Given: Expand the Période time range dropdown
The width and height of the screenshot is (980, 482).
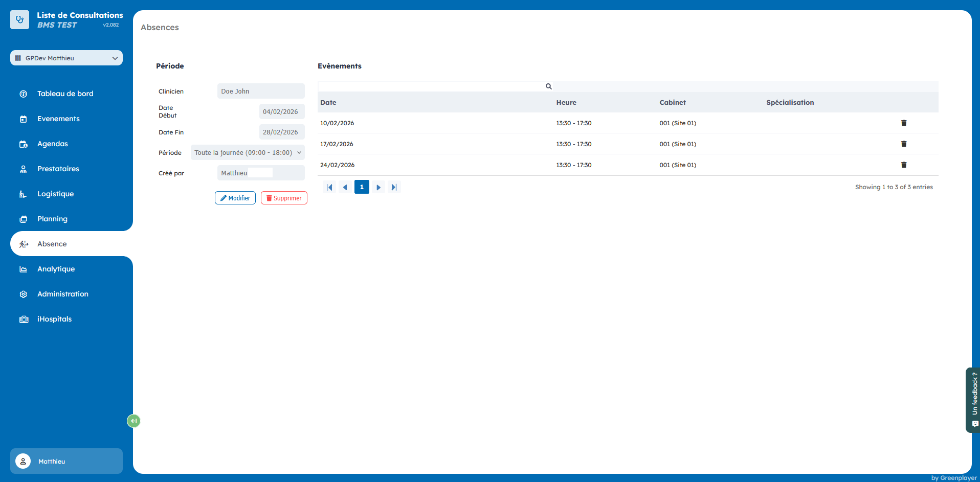Looking at the screenshot, I should pos(248,153).
